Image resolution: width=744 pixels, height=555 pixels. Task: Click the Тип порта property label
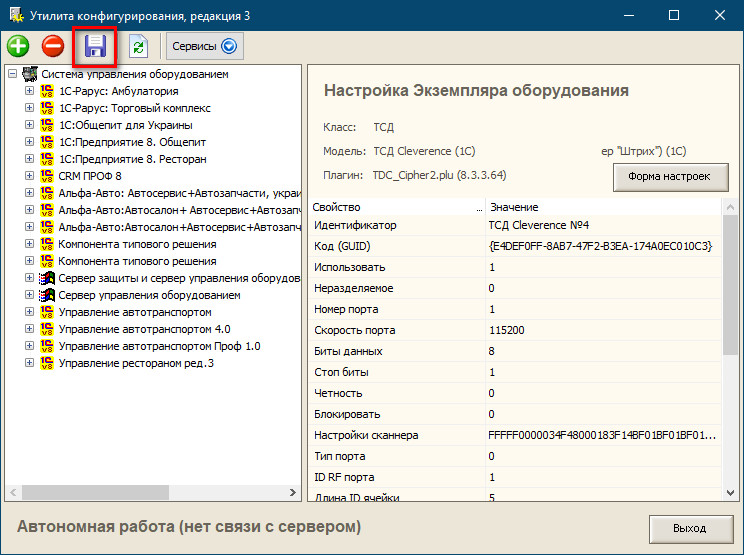339,456
